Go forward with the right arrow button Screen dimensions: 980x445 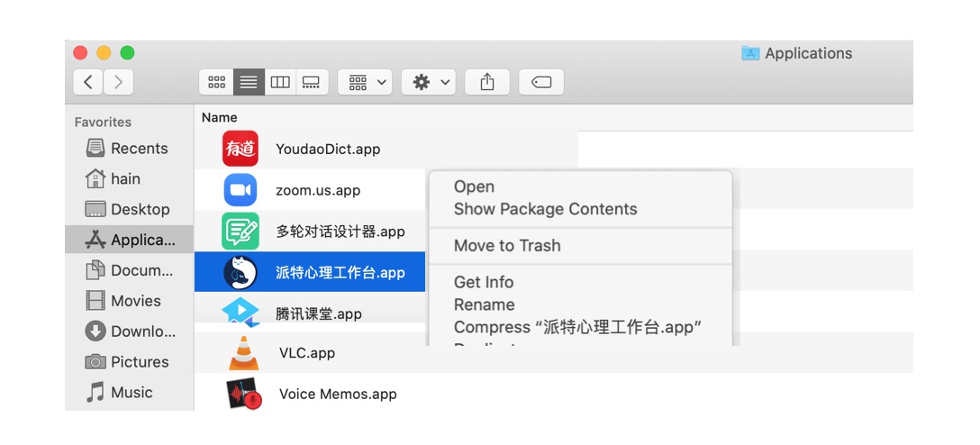118,82
